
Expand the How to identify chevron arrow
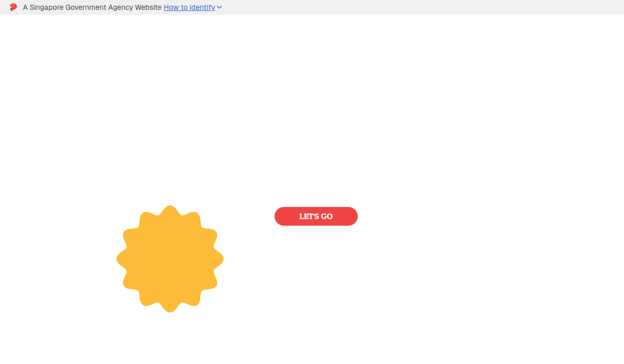click(x=219, y=7)
